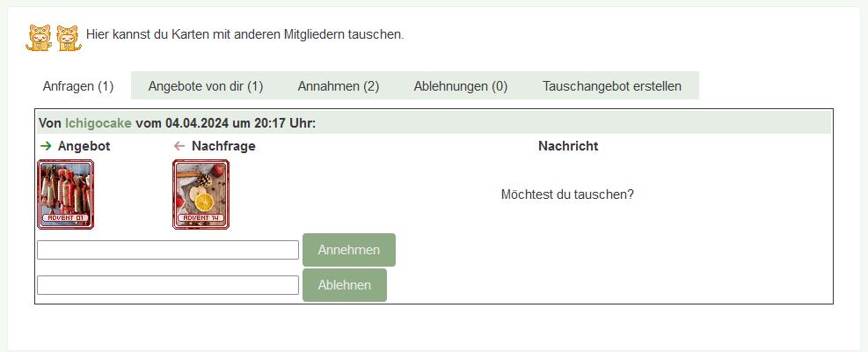The height and width of the screenshot is (352, 868).
Task: Open the Angebote von dir (1) tab
Action: pos(206,86)
